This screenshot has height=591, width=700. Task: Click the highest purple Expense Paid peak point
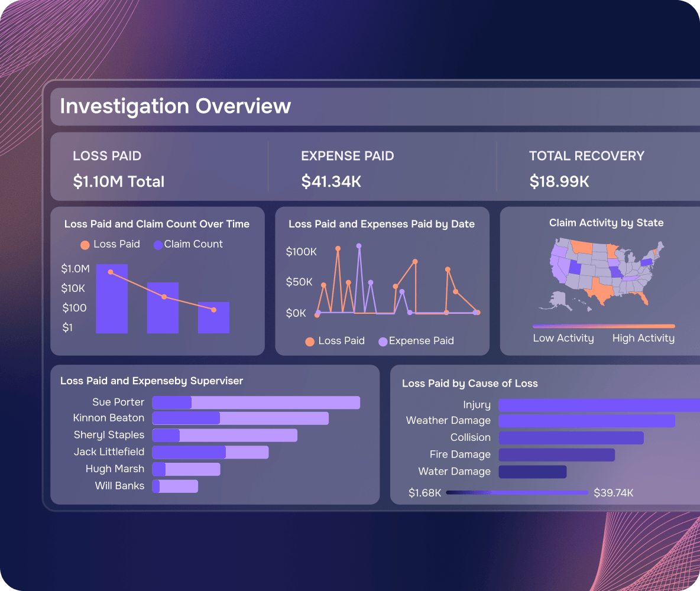(358, 246)
